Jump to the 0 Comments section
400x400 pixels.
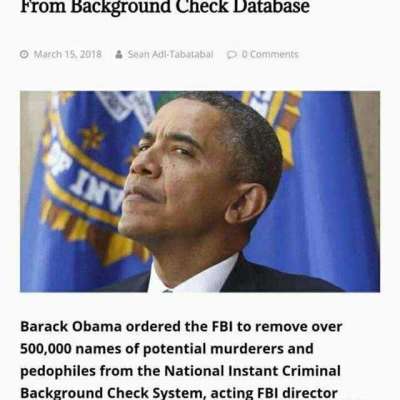click(270, 54)
